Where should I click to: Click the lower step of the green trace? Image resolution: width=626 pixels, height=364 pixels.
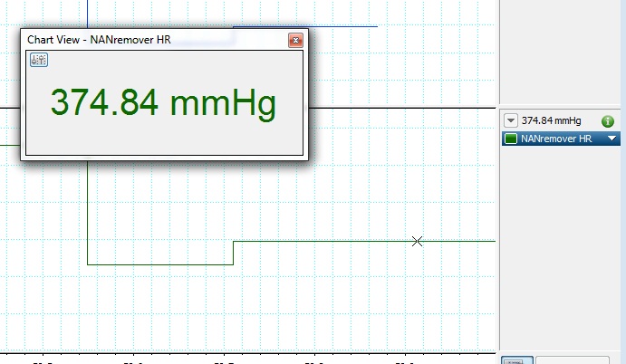point(160,264)
